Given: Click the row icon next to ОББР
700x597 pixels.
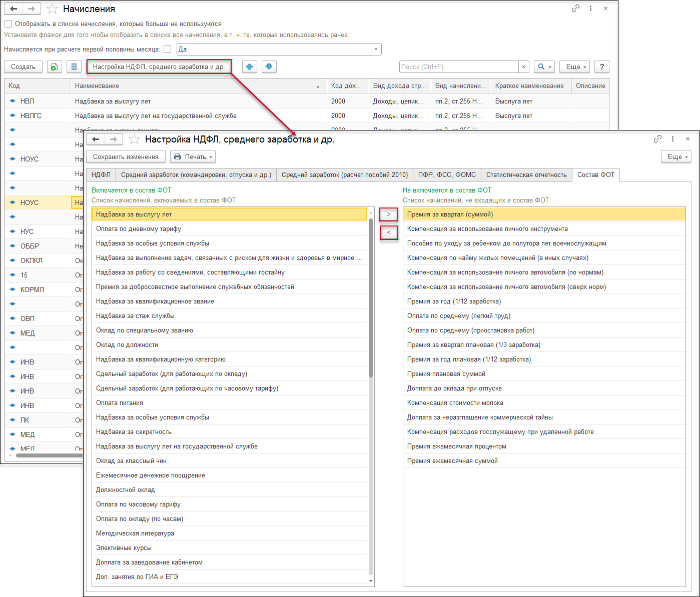Looking at the screenshot, I should click(x=13, y=246).
